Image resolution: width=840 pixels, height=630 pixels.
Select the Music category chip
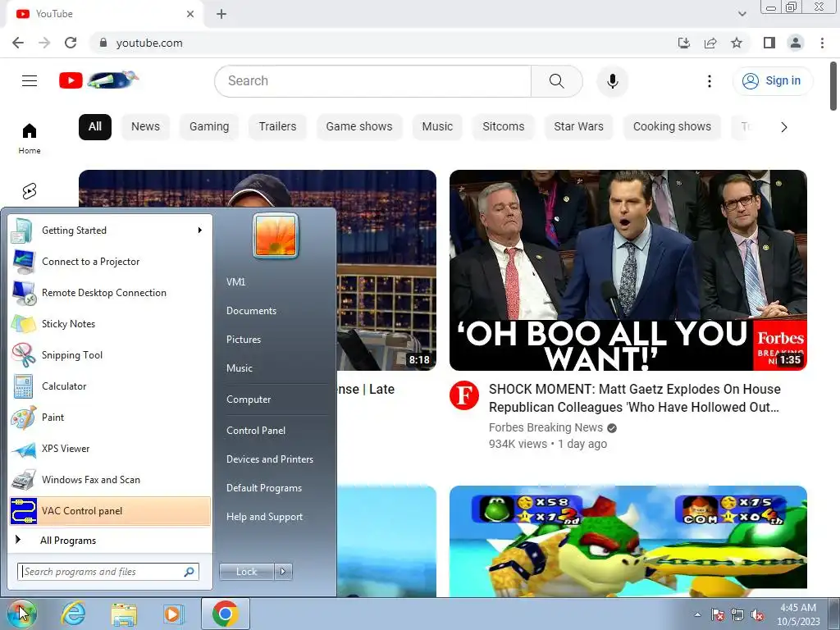(x=437, y=127)
